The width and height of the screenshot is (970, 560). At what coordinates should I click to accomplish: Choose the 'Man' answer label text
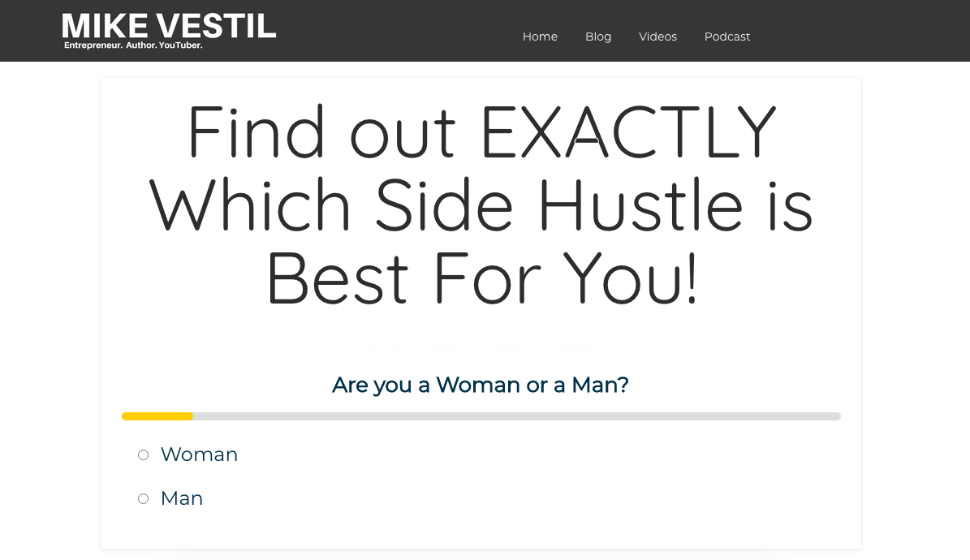pyautogui.click(x=182, y=498)
